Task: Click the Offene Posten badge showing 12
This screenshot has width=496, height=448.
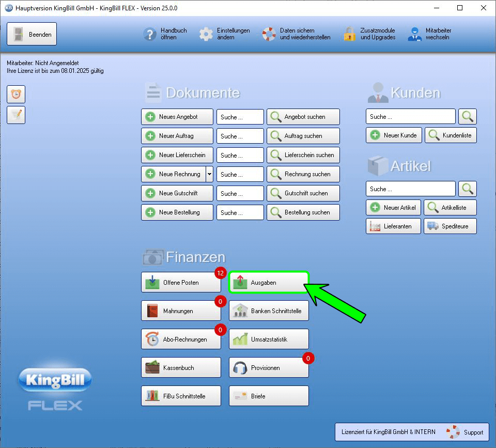Action: [221, 273]
